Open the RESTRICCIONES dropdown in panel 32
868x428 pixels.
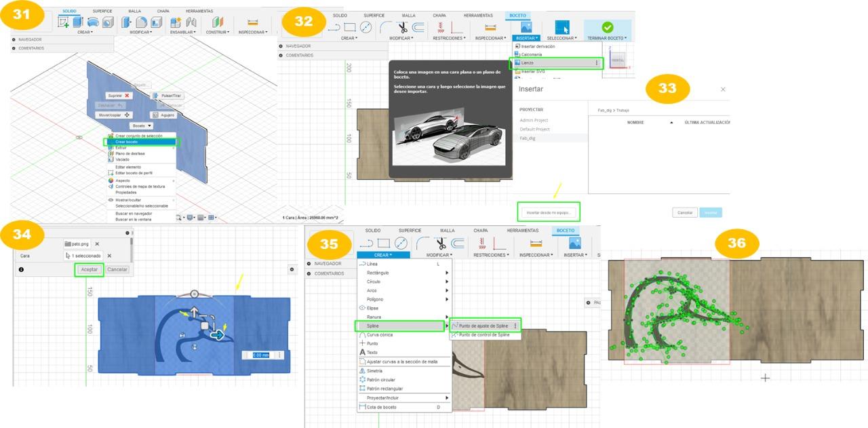pyautogui.click(x=450, y=38)
